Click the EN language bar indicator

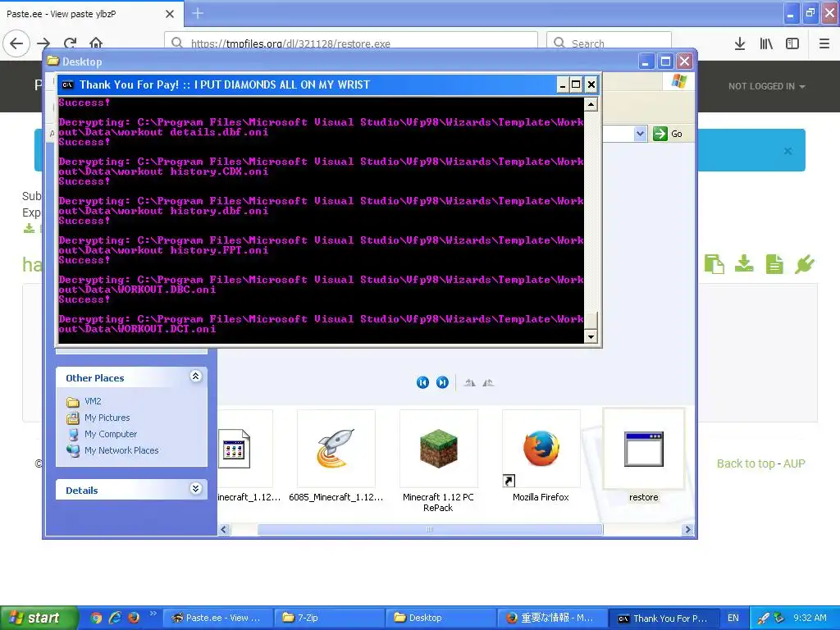tap(733, 618)
